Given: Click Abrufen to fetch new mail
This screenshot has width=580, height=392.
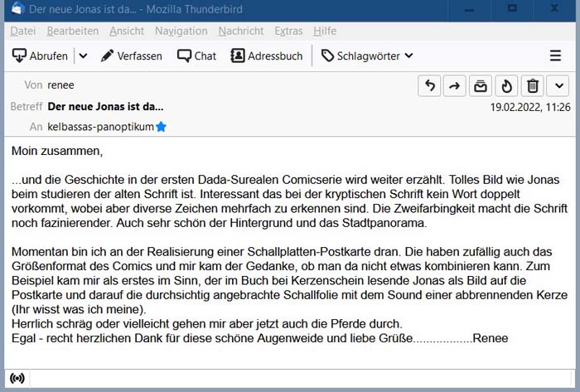Looking at the screenshot, I should coord(40,56).
